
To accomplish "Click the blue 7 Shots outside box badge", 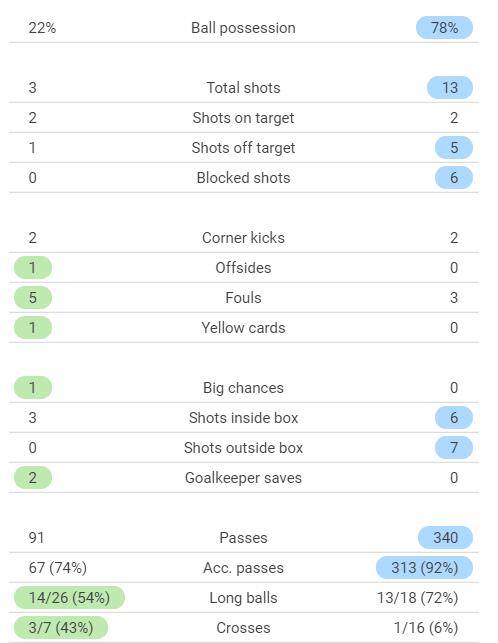I will [x=454, y=448].
